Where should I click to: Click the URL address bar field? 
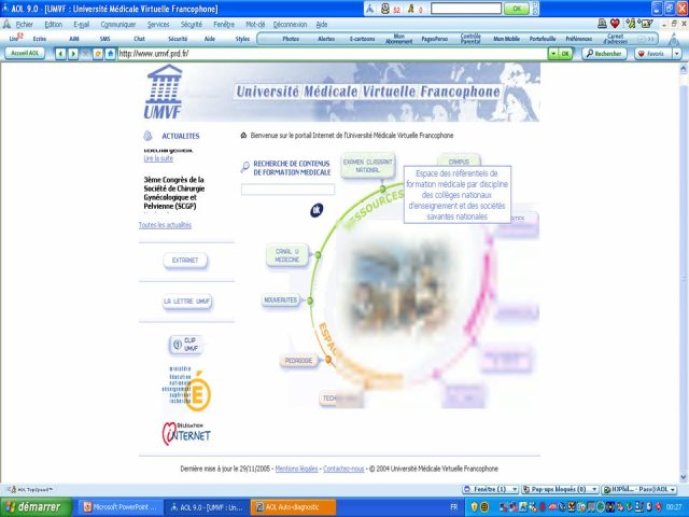332,54
